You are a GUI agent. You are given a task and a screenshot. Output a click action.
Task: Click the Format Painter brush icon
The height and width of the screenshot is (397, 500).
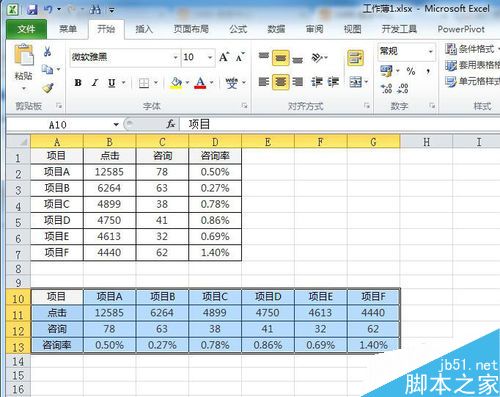48,88
